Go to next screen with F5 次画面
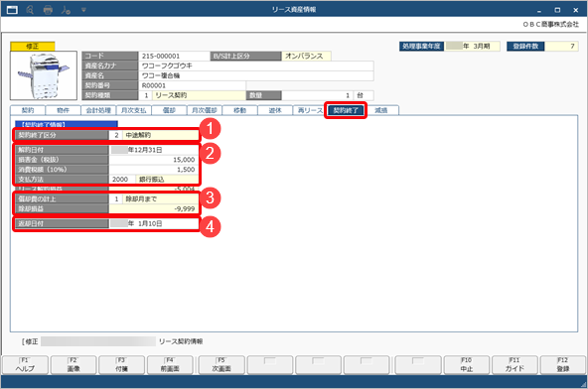The height and width of the screenshot is (389, 588). pyautogui.click(x=221, y=365)
